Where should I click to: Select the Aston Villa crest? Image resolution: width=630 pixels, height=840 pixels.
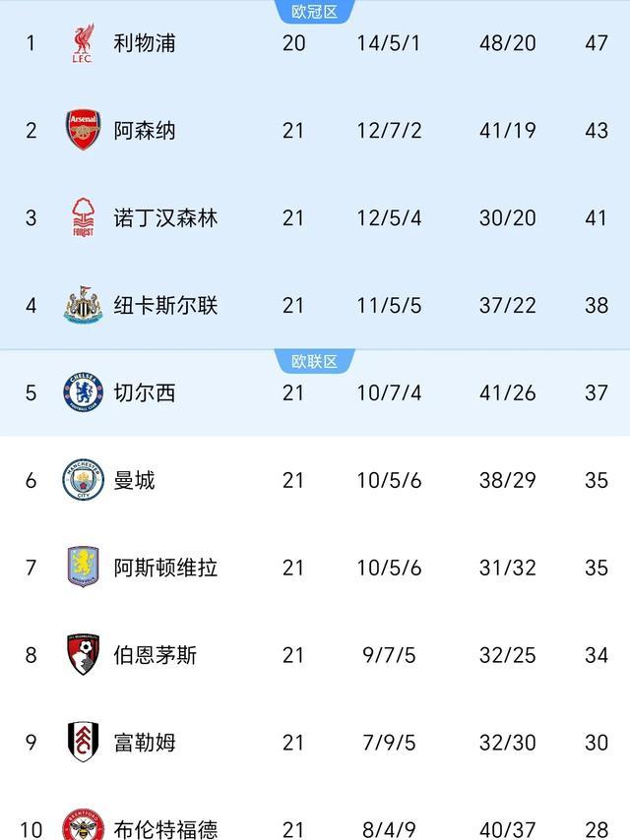tap(83, 568)
